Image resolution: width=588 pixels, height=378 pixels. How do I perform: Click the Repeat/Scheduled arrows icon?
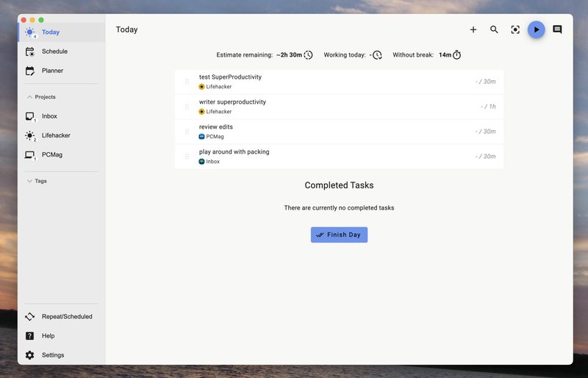30,317
